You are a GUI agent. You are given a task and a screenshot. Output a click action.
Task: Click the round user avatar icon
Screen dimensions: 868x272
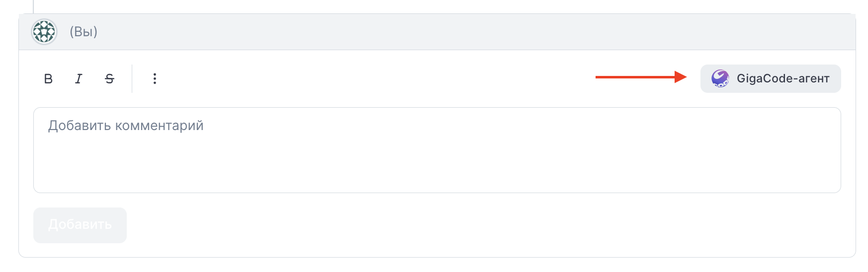click(x=44, y=32)
